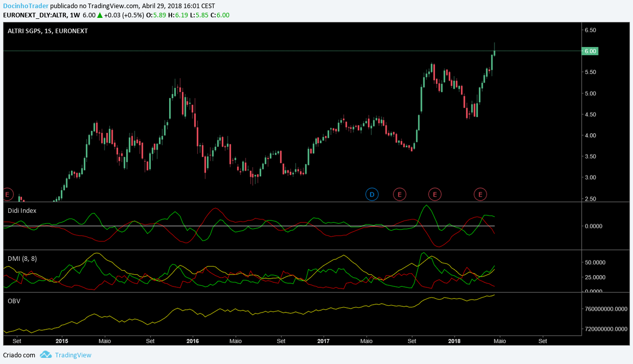The height and width of the screenshot is (364, 633).
Task: Click the 4.50 price axis label
Action: click(x=591, y=114)
